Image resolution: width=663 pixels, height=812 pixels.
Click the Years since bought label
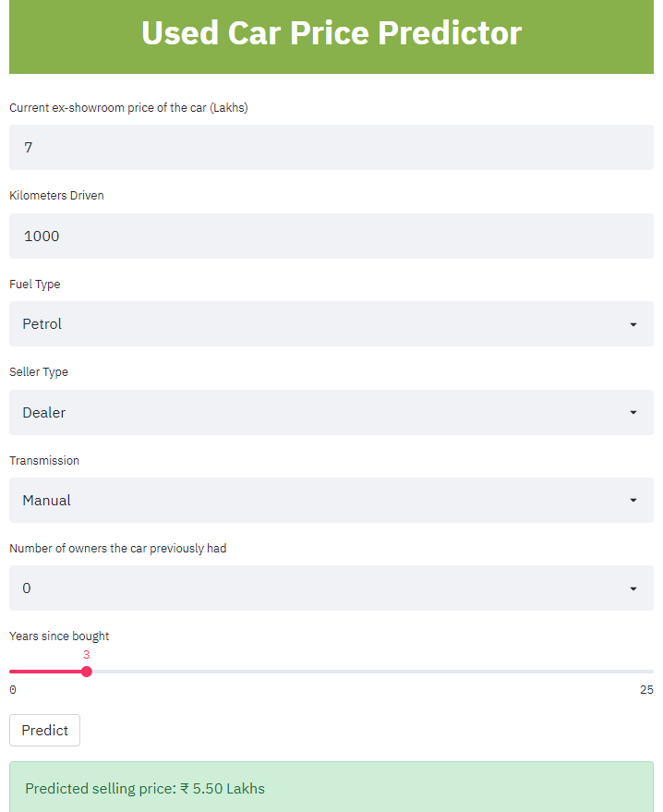(x=58, y=636)
